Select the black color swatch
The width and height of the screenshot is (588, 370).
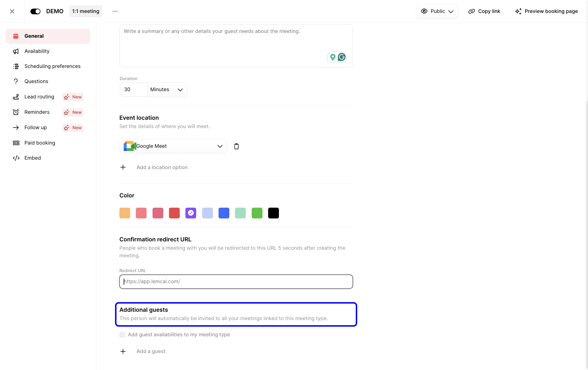273,213
